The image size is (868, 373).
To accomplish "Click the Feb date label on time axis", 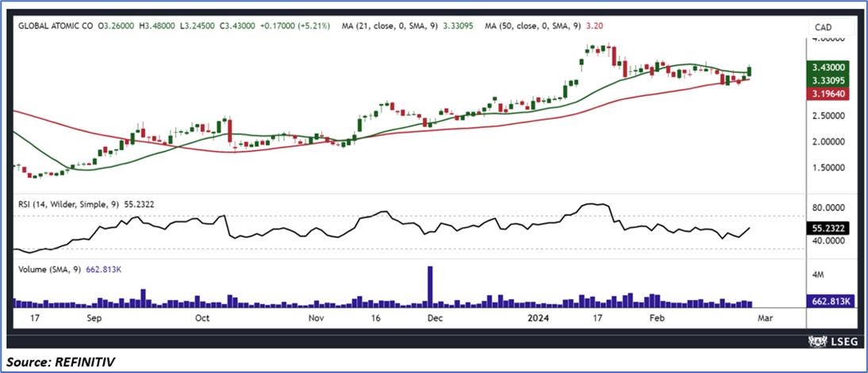I will (x=656, y=318).
